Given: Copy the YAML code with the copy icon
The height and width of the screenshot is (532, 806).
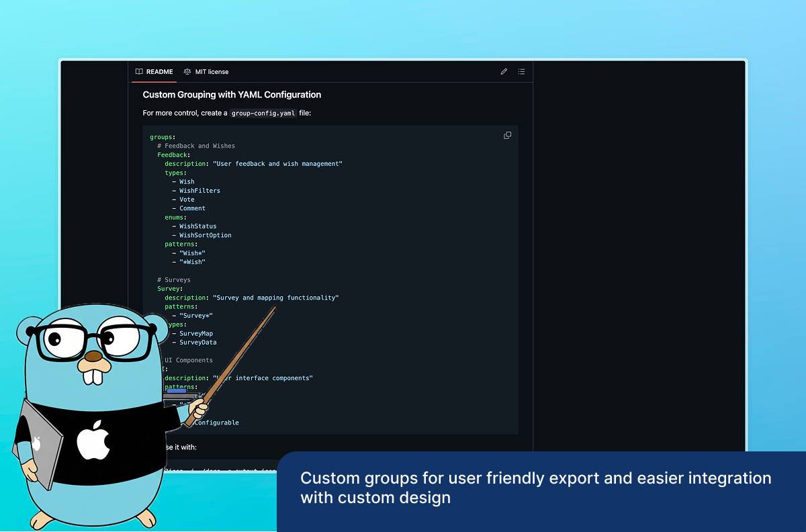Looking at the screenshot, I should tap(507, 135).
